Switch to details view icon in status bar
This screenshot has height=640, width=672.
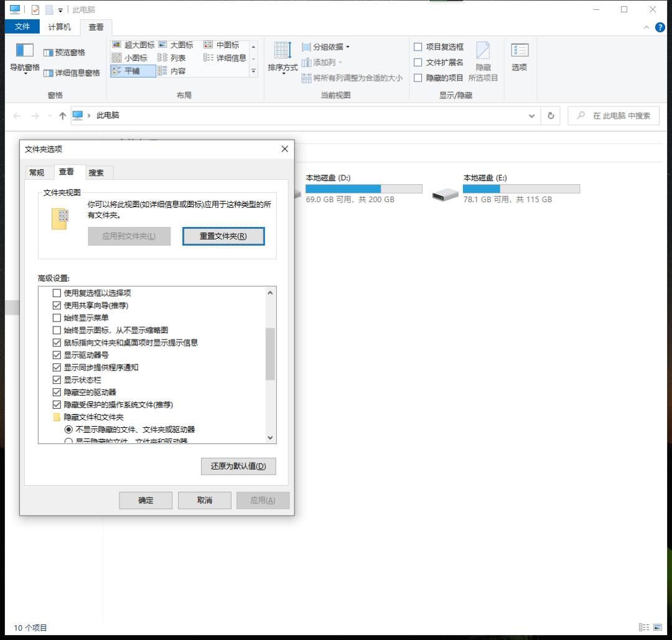point(644,627)
